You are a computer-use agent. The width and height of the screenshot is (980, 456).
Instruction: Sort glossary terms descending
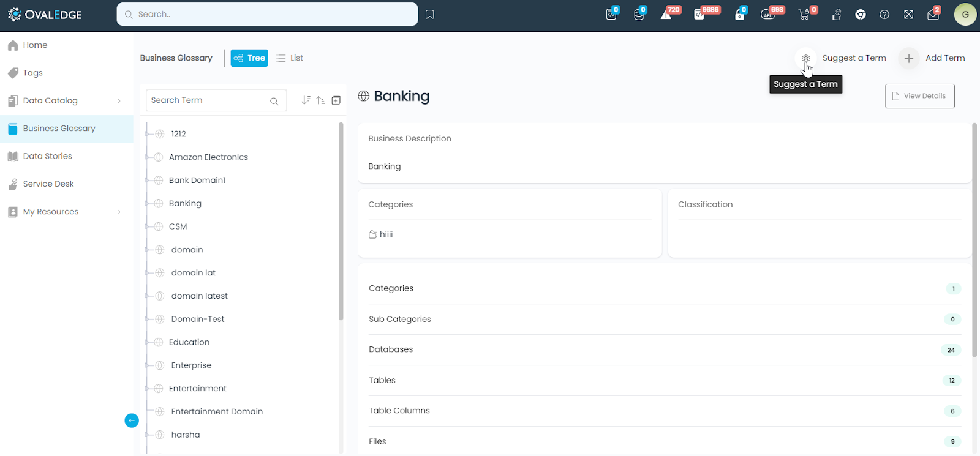(x=306, y=100)
